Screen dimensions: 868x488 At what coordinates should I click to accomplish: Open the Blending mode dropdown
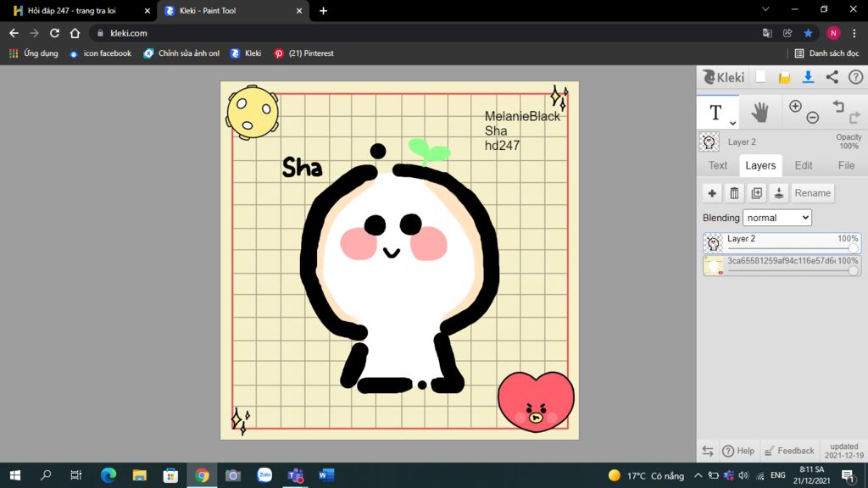pyautogui.click(x=776, y=218)
